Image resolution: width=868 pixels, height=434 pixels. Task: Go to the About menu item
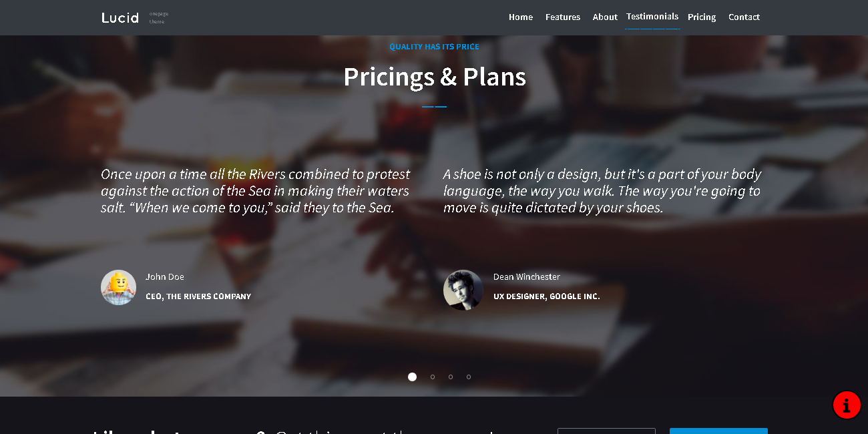click(x=605, y=17)
